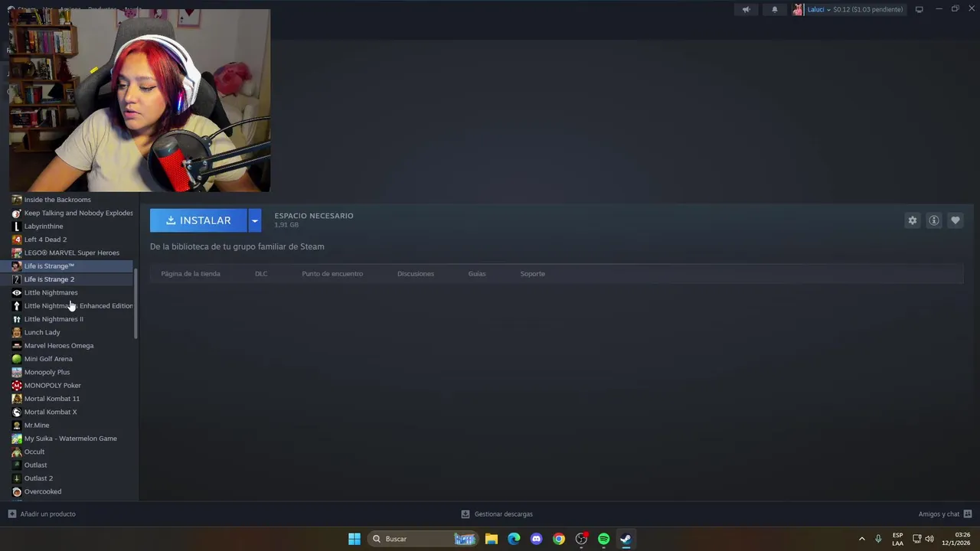Go to Discusiones tab
980x551 pixels.
pyautogui.click(x=416, y=273)
